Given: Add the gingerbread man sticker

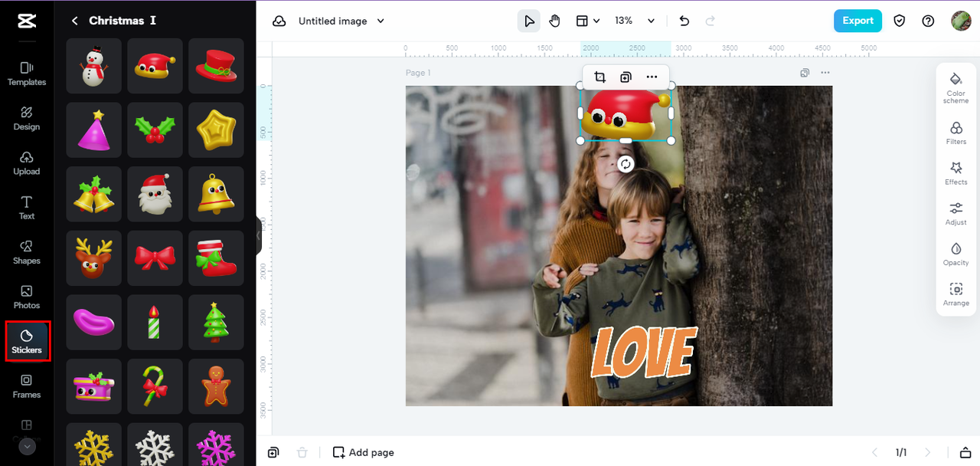Looking at the screenshot, I should (217, 386).
